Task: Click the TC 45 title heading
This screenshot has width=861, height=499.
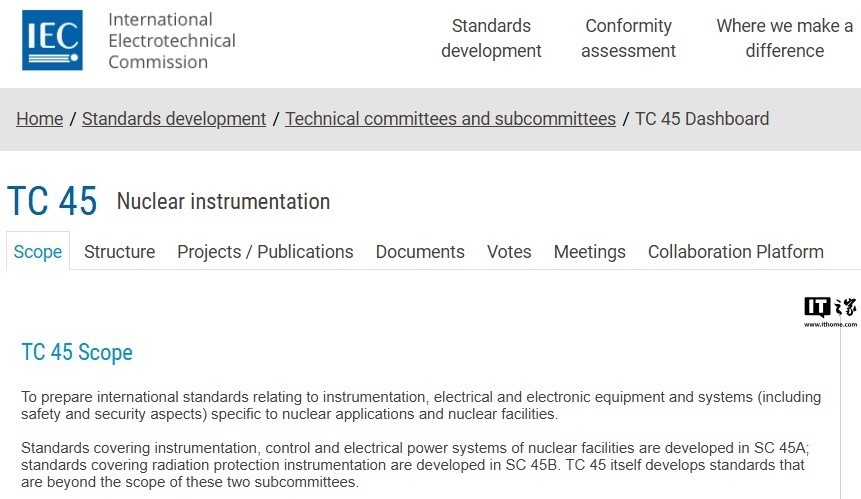Action: [52, 201]
